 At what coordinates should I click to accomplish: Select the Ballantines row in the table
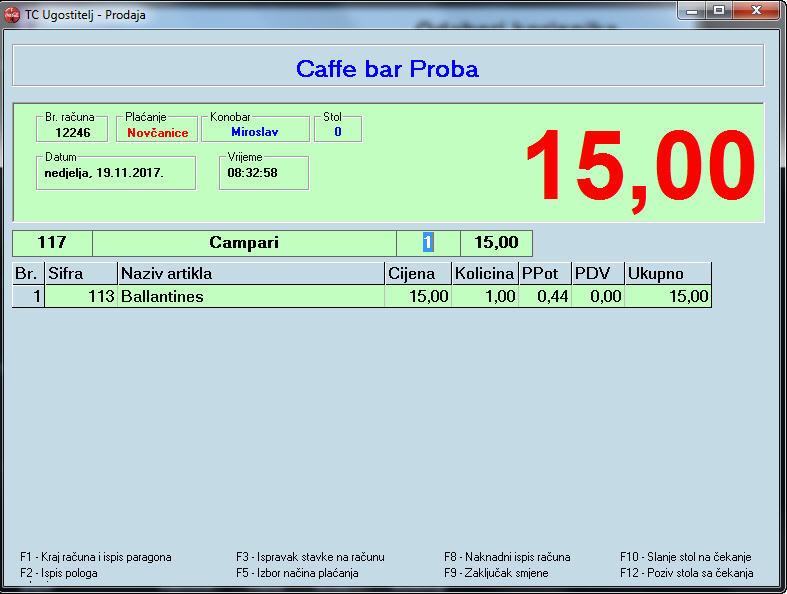coord(250,297)
